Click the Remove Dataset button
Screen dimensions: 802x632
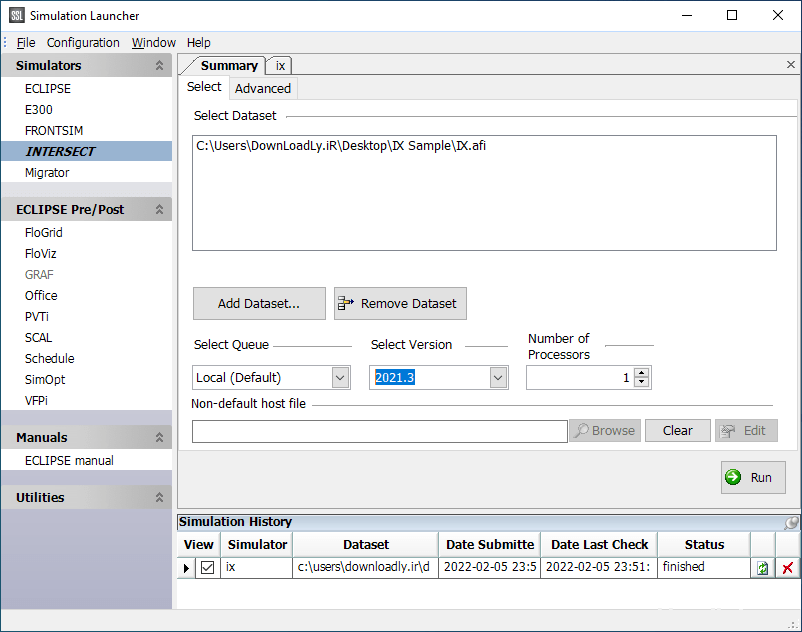400,304
